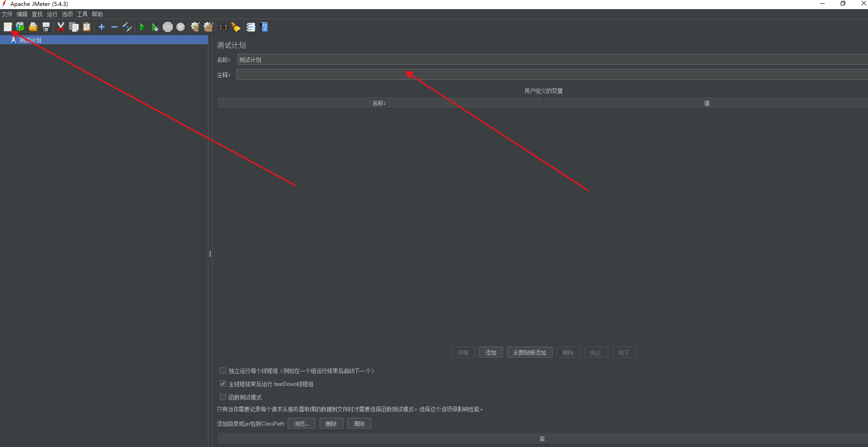Image resolution: width=868 pixels, height=447 pixels.
Task: Click the Shutdown icon with X
Action: tap(181, 27)
